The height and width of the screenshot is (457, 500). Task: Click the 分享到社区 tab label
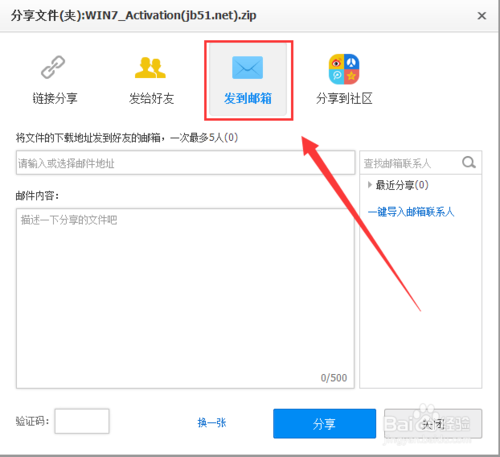pyautogui.click(x=344, y=98)
